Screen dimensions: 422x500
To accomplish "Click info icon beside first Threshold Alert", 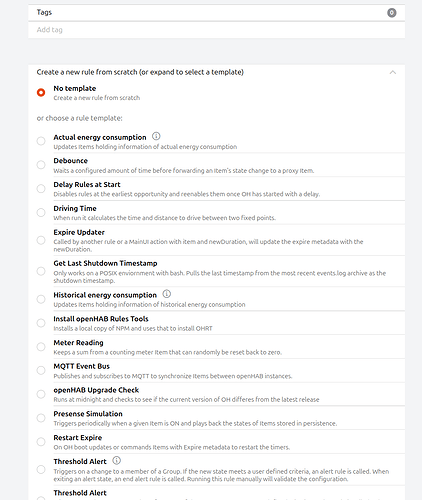I will (116, 461).
